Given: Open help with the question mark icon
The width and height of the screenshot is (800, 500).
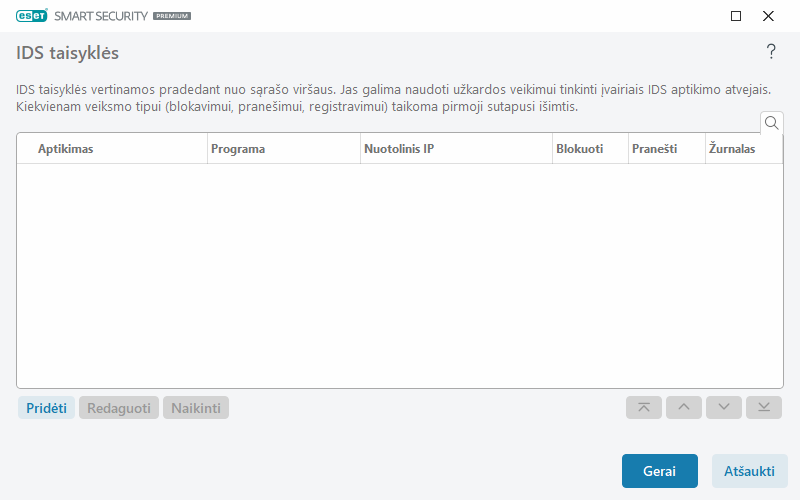Looking at the screenshot, I should coord(771,52).
